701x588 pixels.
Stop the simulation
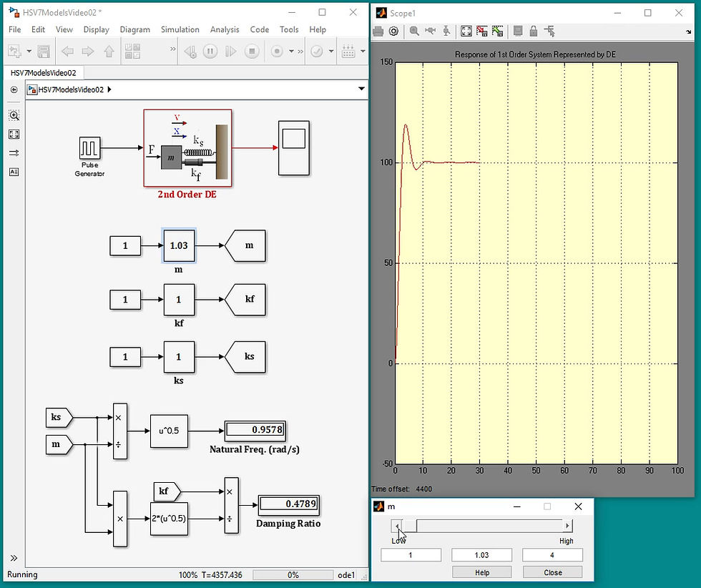(x=252, y=52)
